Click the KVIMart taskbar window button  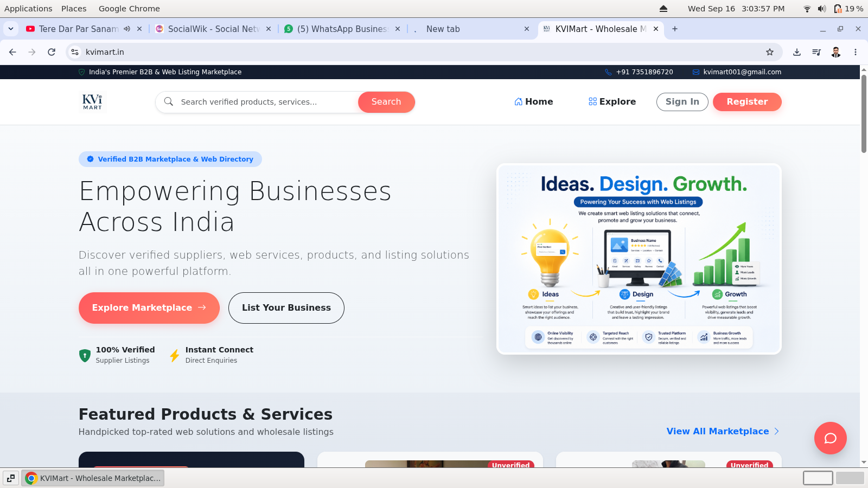(93, 478)
